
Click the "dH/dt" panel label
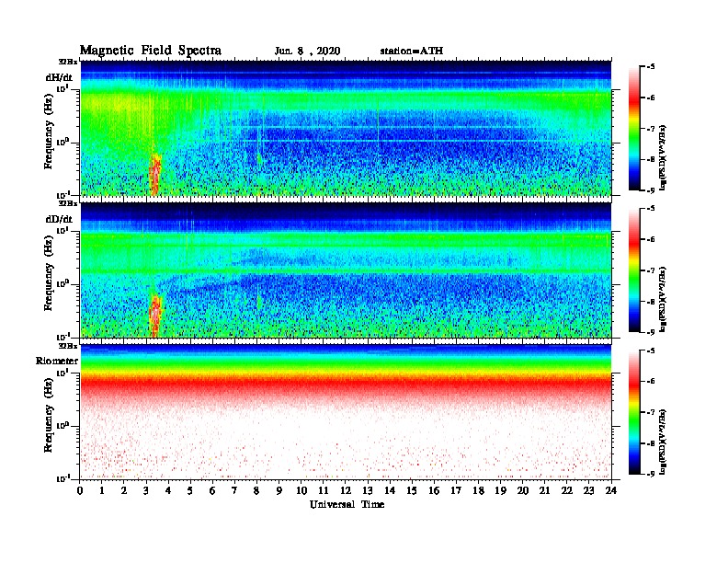[x=59, y=77]
